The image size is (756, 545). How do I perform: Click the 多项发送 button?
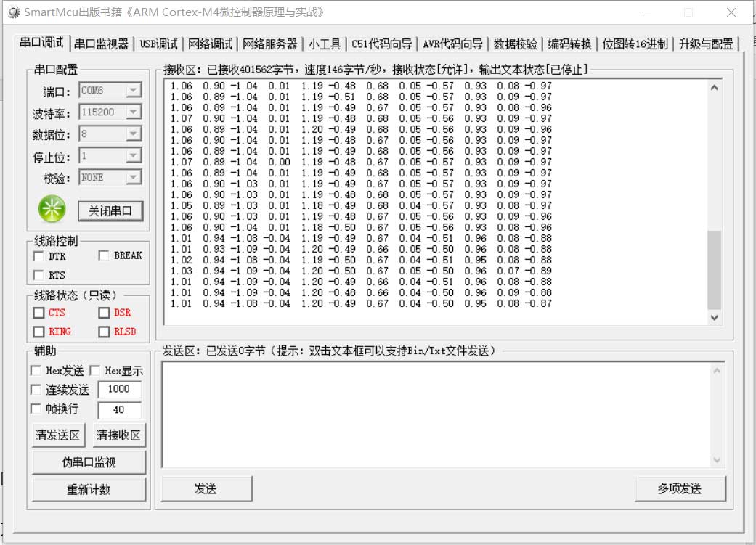pyautogui.click(x=680, y=488)
